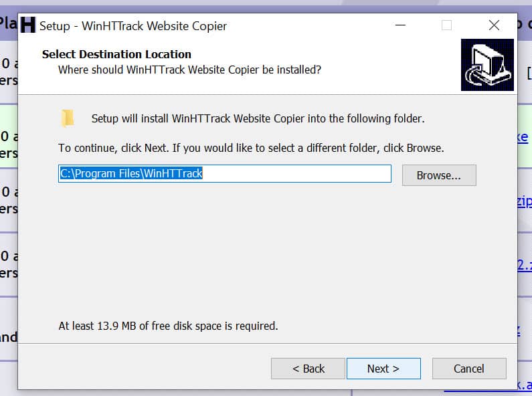This screenshot has height=396, width=532.
Task: Click the 'Setup will install WinHTTrack' message
Action: (x=258, y=119)
